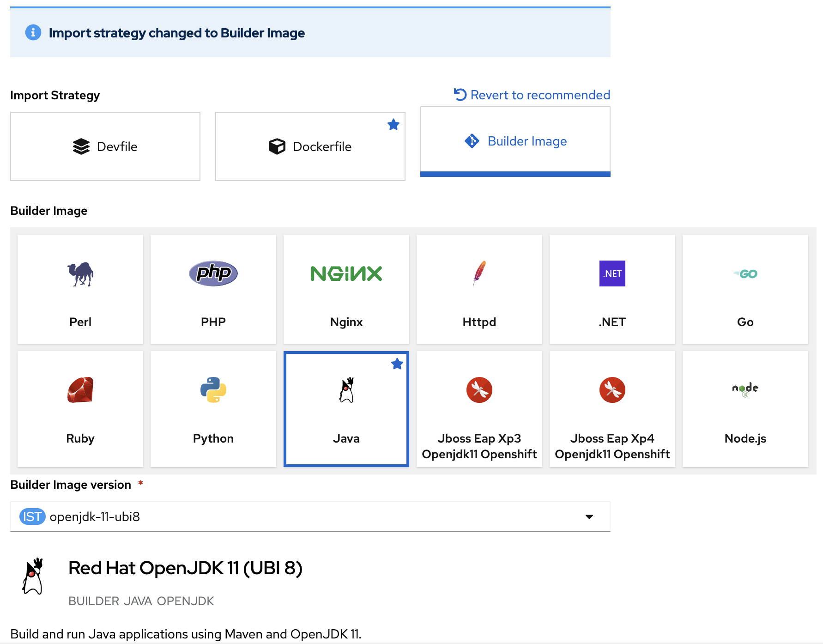Select the Builder Image strategy tile
Screen dimensions: 823x644
click(515, 141)
